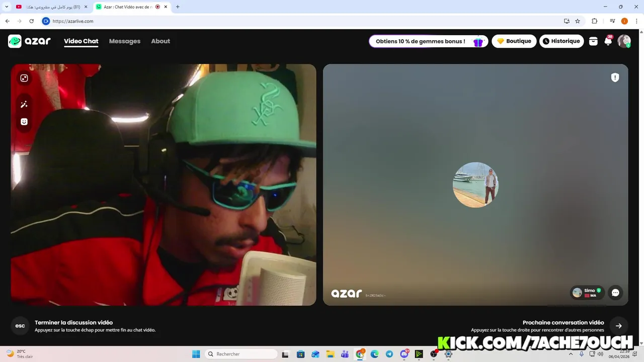Image resolution: width=644 pixels, height=362 pixels.
Task: Open Microsoft Teams from the taskbar
Action: pyautogui.click(x=345, y=354)
